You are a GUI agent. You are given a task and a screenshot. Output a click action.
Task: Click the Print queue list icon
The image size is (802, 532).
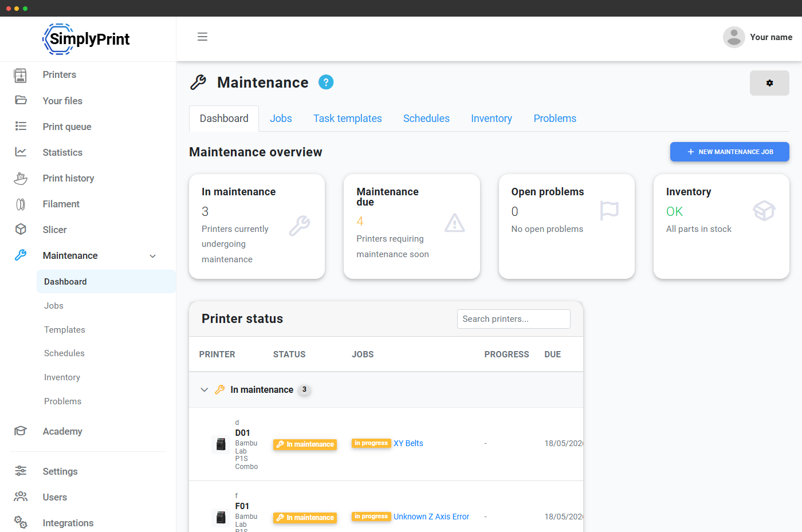[21, 126]
